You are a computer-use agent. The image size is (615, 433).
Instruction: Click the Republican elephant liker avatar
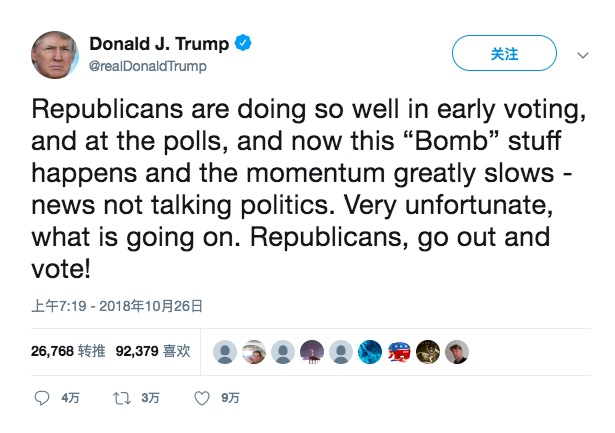click(399, 351)
